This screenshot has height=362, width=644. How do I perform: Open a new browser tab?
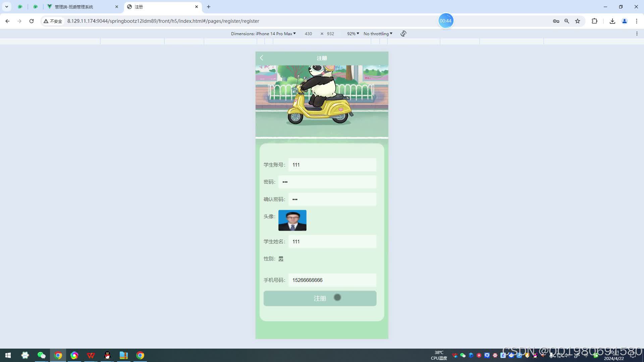[209, 7]
